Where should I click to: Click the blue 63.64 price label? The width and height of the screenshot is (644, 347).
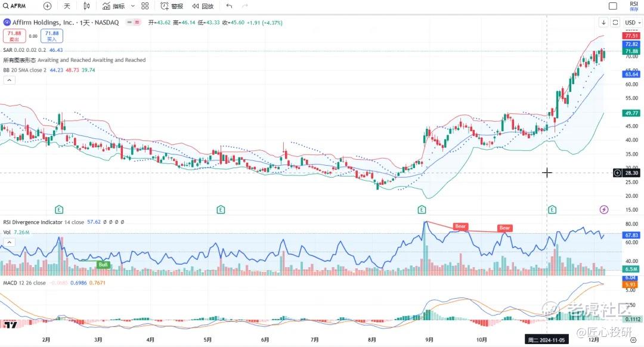pos(631,75)
